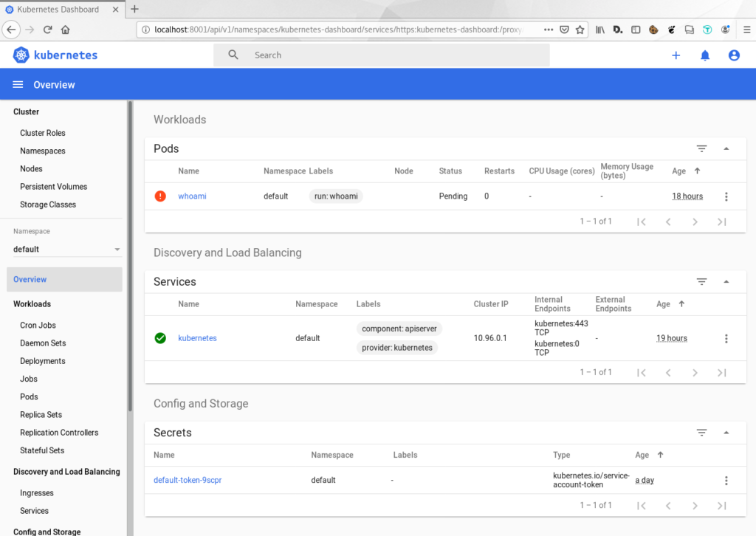
Task: Collapse the Pods card
Action: click(x=726, y=148)
